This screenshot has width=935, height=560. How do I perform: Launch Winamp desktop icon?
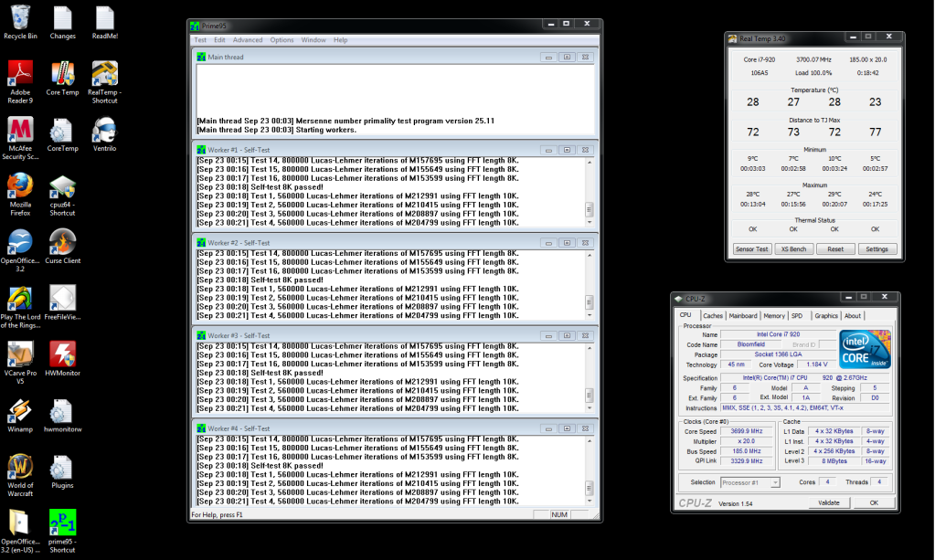(x=20, y=415)
